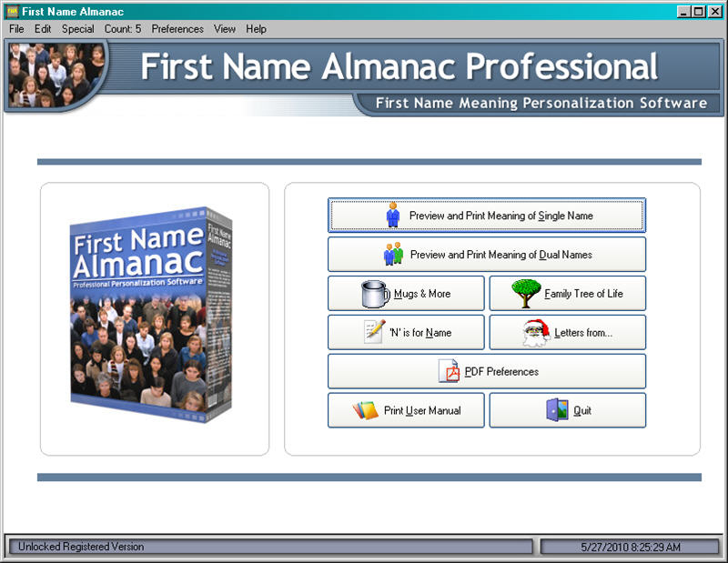The image size is (728, 563).
Task: Click the green tree icon
Action: 526,294
